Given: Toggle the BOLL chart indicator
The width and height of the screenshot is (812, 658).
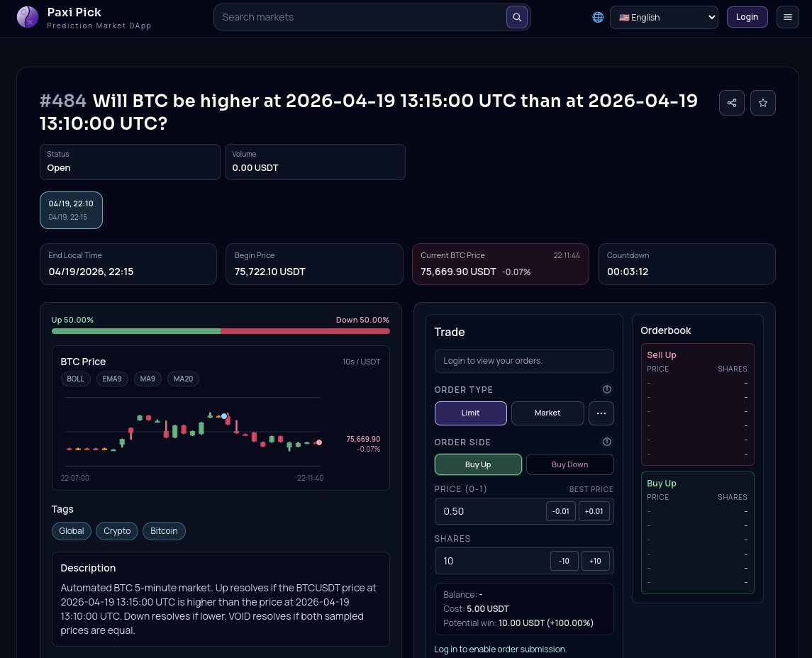Looking at the screenshot, I should (x=76, y=379).
